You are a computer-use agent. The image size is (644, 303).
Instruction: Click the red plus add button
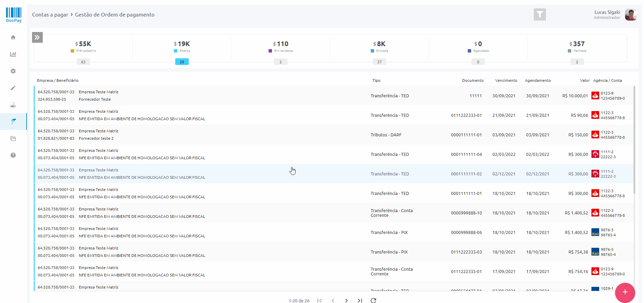pyautogui.click(x=625, y=292)
